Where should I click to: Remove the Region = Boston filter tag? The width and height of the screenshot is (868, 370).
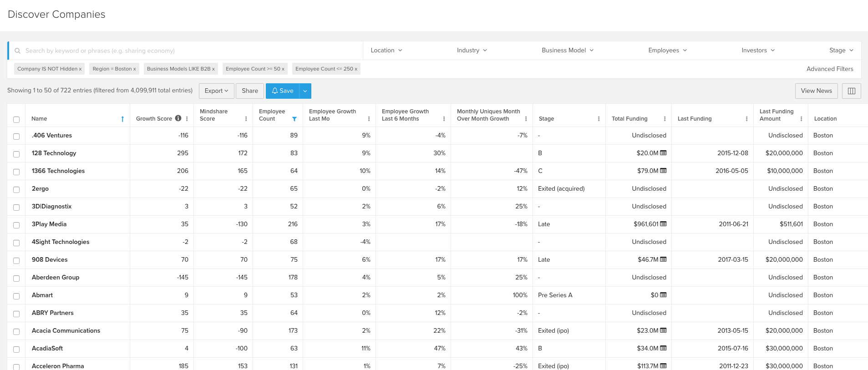click(x=134, y=69)
